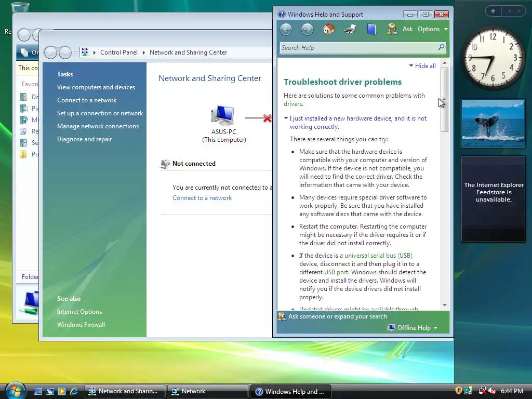Click the muted volume tray icon
The width and height of the screenshot is (532, 399).
(x=492, y=391)
